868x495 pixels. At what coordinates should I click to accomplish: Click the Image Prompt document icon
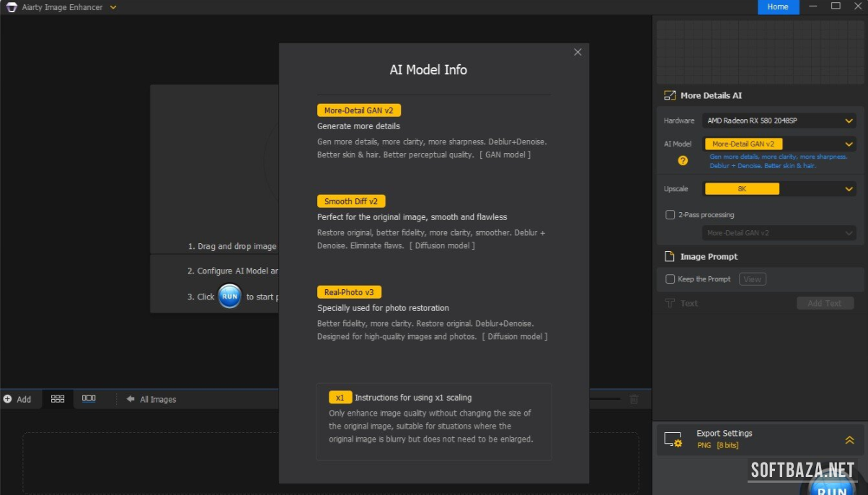669,257
